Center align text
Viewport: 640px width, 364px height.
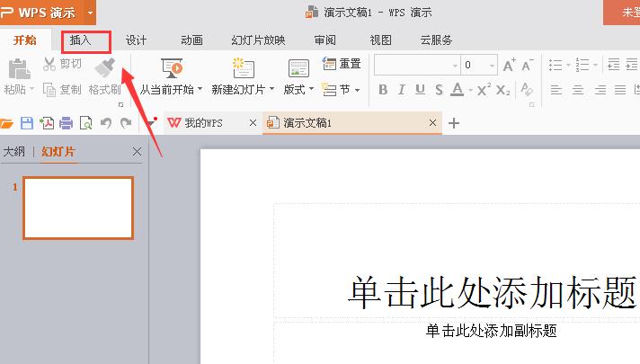[578, 89]
